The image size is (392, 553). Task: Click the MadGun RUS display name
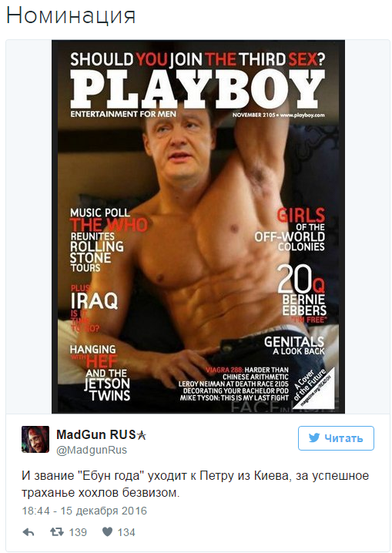(x=96, y=435)
